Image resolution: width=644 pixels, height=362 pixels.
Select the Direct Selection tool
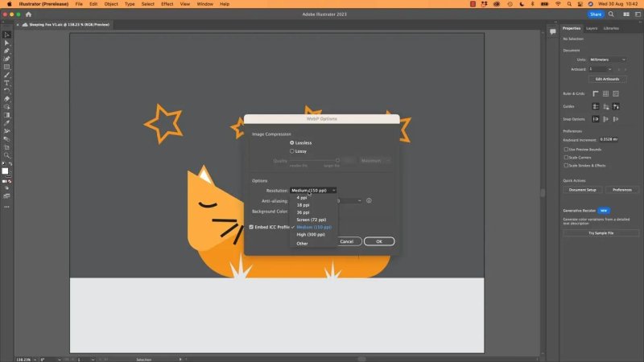[6, 43]
